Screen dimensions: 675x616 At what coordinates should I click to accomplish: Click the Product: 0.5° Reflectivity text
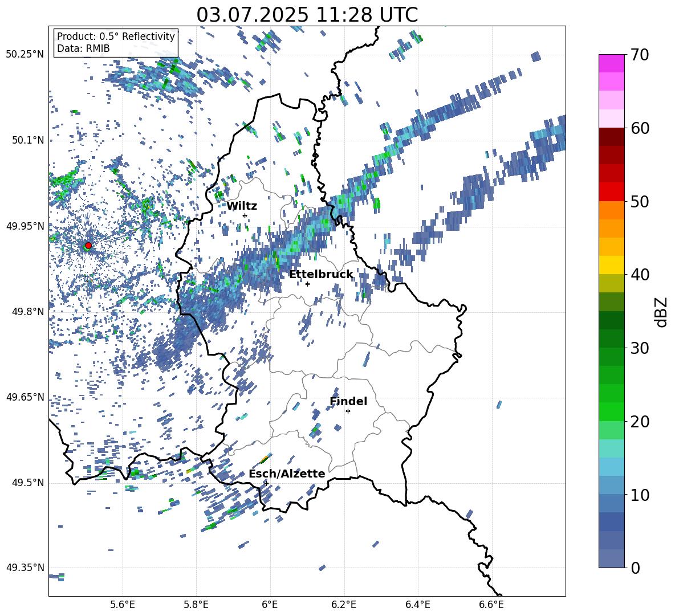116,36
